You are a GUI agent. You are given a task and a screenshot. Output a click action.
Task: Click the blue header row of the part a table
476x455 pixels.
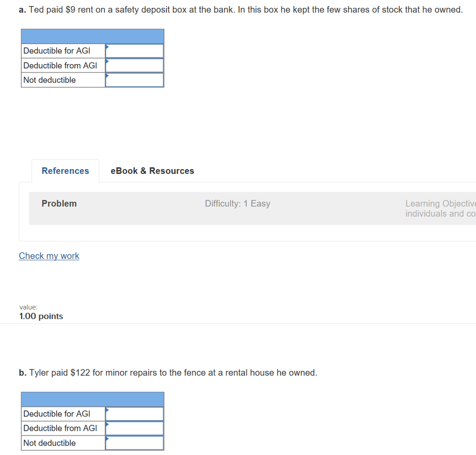92,36
